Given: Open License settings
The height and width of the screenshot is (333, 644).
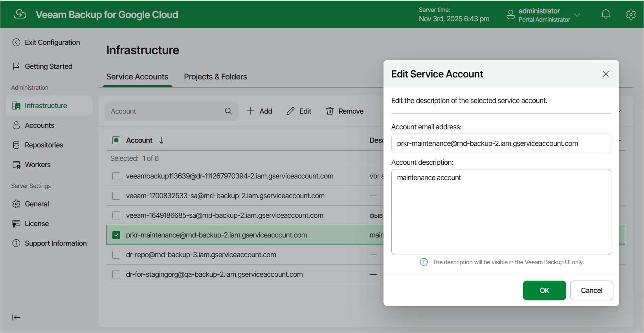Looking at the screenshot, I should (37, 224).
